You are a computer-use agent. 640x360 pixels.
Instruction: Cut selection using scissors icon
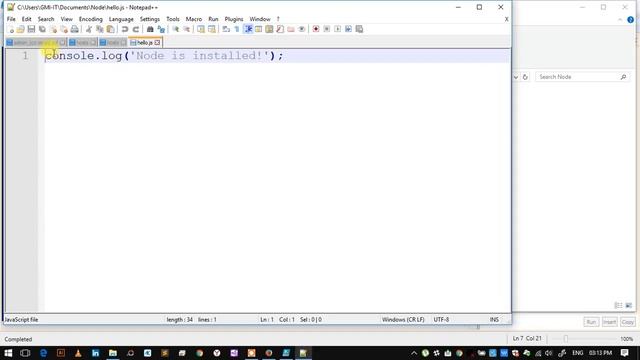pyautogui.click(x=89, y=29)
